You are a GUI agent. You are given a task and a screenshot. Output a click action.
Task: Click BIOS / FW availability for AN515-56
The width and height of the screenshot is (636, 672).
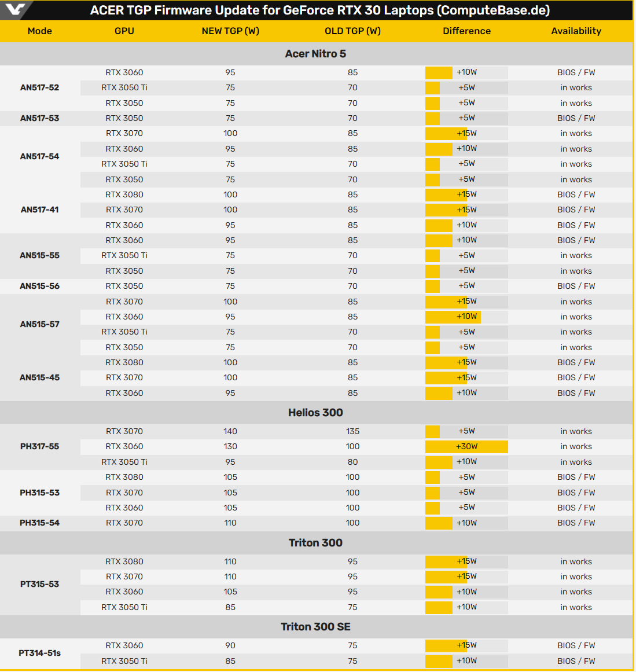pyautogui.click(x=576, y=286)
